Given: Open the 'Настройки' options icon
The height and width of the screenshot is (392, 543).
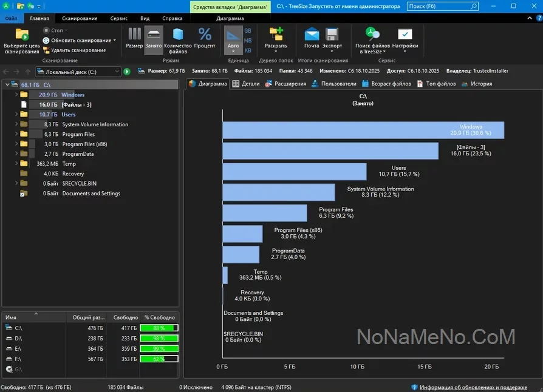Looking at the screenshot, I should pyautogui.click(x=405, y=35).
